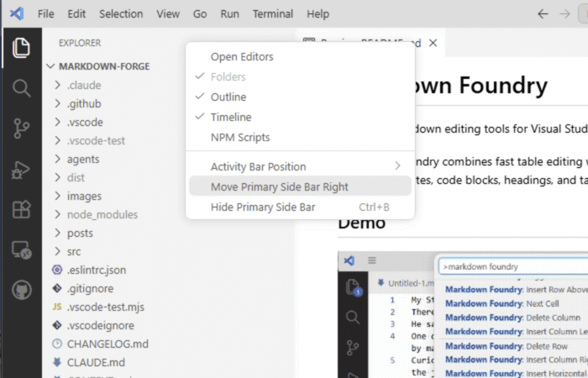Screen dimensions: 588x378
Task: Toggle Folders view in context menu
Action: coord(300,77)
